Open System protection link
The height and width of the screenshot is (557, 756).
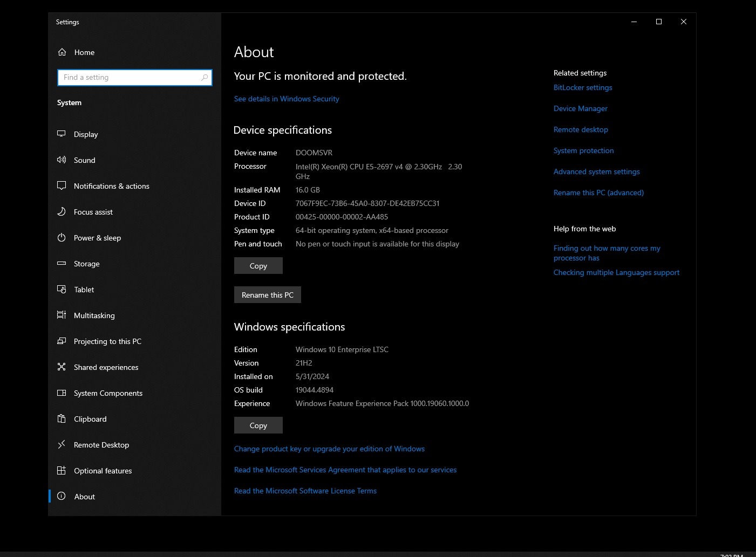pos(584,150)
